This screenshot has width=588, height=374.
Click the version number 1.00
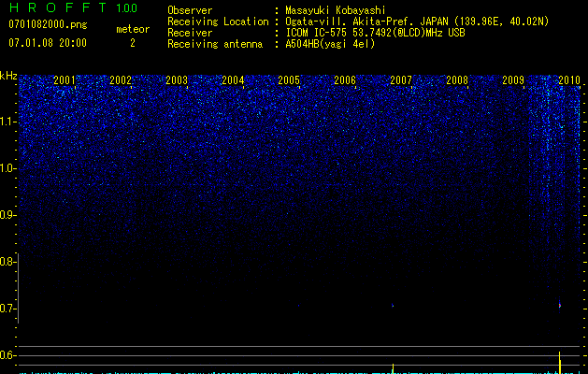coord(126,7)
